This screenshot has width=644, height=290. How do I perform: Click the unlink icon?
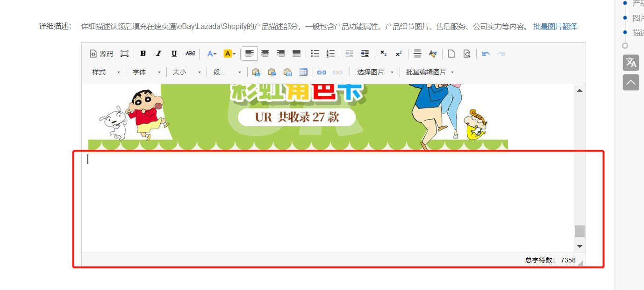337,72
